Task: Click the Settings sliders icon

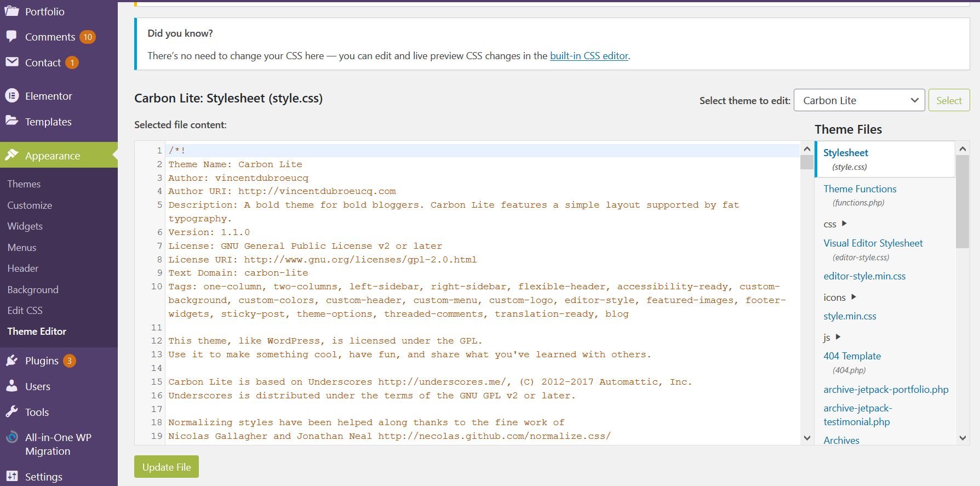Action: 12,476
